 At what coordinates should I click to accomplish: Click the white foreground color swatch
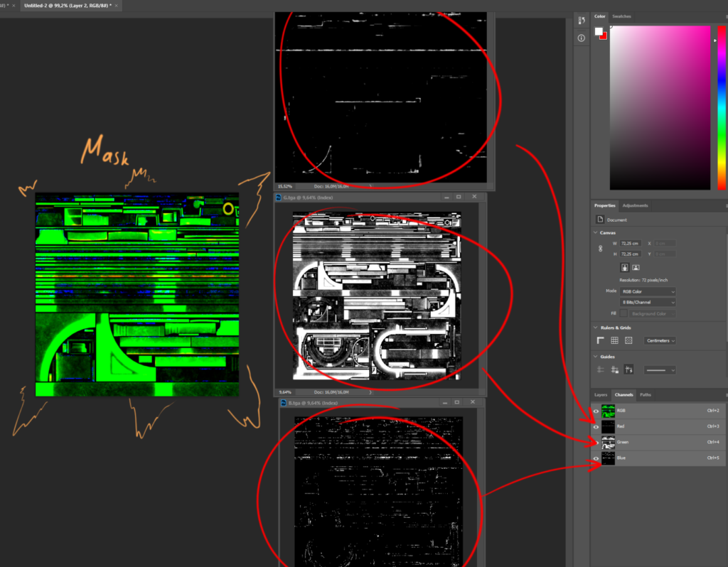pos(599,31)
